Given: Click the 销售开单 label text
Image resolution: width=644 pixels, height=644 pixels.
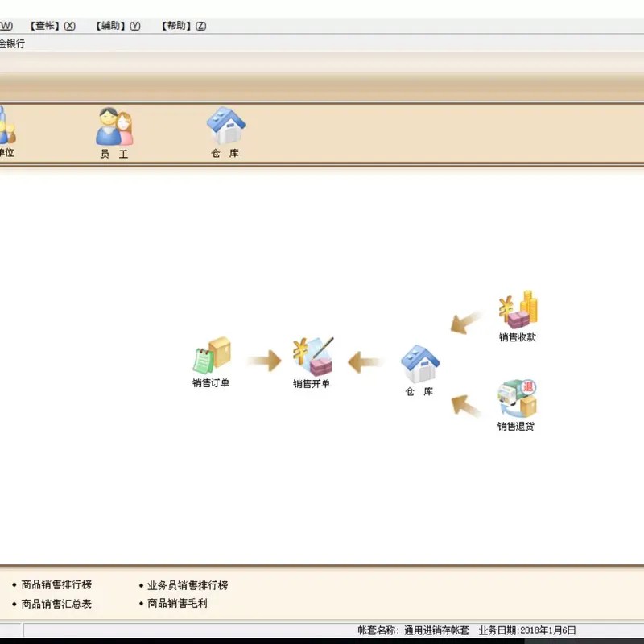Looking at the screenshot, I should coord(312,384).
